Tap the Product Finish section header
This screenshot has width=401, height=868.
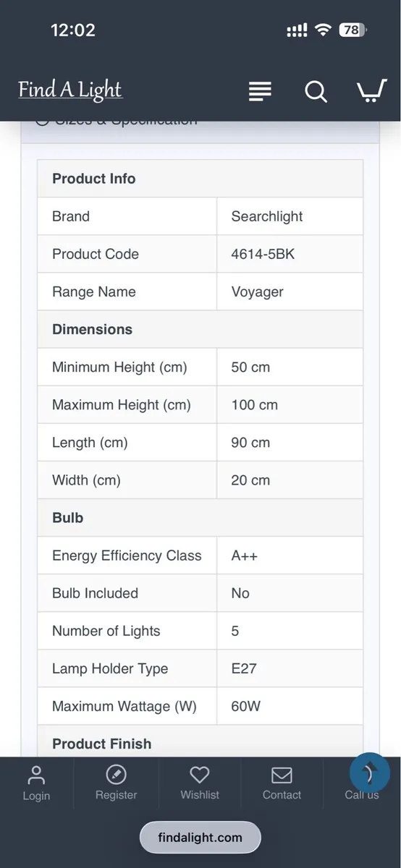[x=200, y=743]
